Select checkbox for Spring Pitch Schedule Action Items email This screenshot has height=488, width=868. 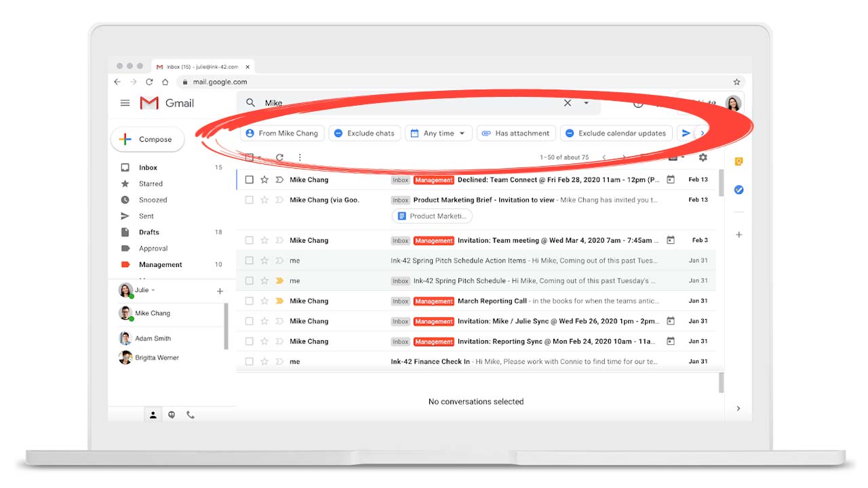click(x=250, y=260)
